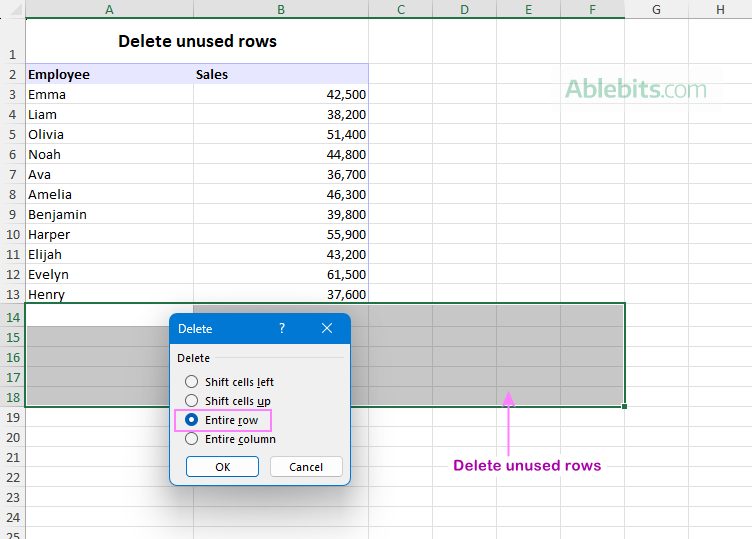
Task: Click row 1 header
Action: (12, 41)
